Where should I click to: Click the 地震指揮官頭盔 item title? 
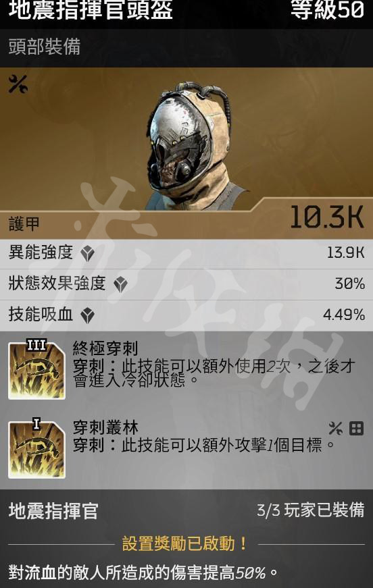91,10
